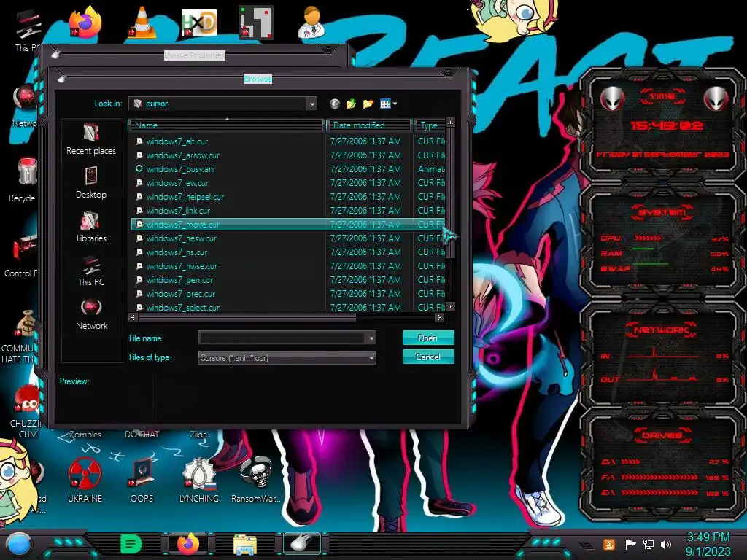Open the RansomWar desktop icon
This screenshot has width=747, height=560.
pyautogui.click(x=256, y=480)
